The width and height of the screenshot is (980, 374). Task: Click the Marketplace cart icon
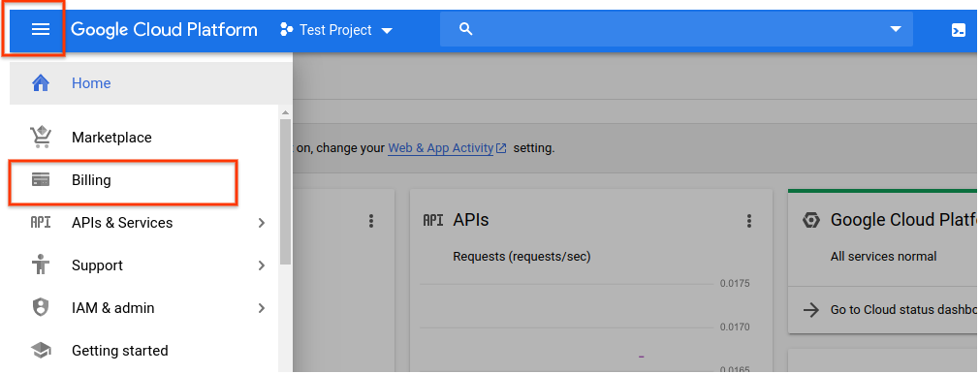coord(41,137)
